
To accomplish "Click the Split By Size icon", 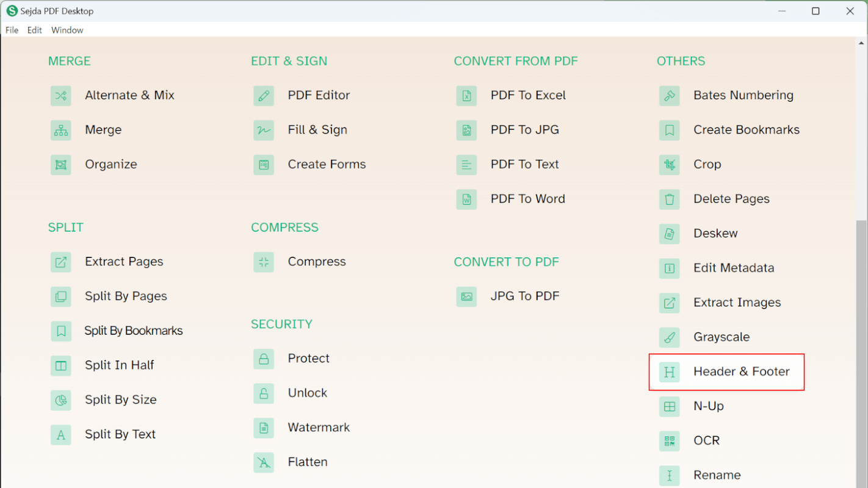I will point(61,400).
